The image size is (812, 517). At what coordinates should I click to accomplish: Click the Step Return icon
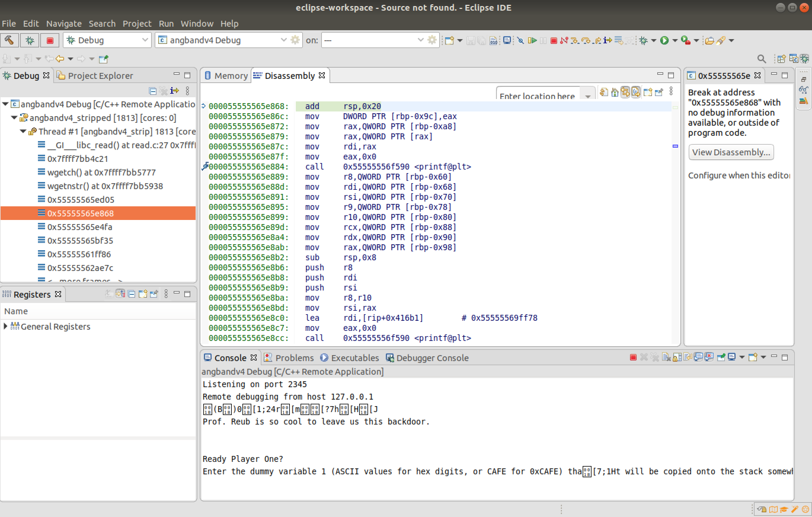(x=597, y=41)
